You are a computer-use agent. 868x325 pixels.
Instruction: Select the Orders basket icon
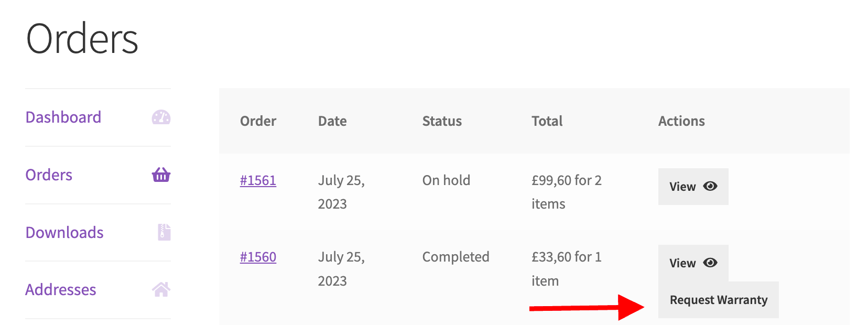(161, 175)
